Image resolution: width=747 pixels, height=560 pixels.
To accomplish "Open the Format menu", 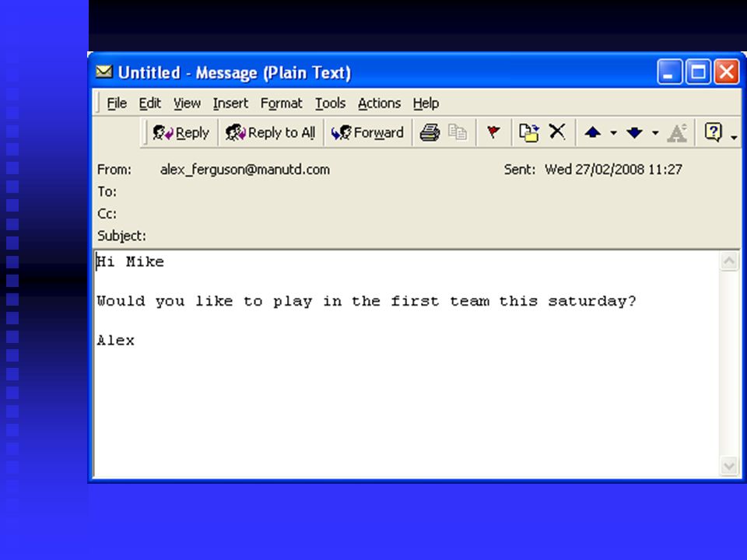I will [281, 103].
